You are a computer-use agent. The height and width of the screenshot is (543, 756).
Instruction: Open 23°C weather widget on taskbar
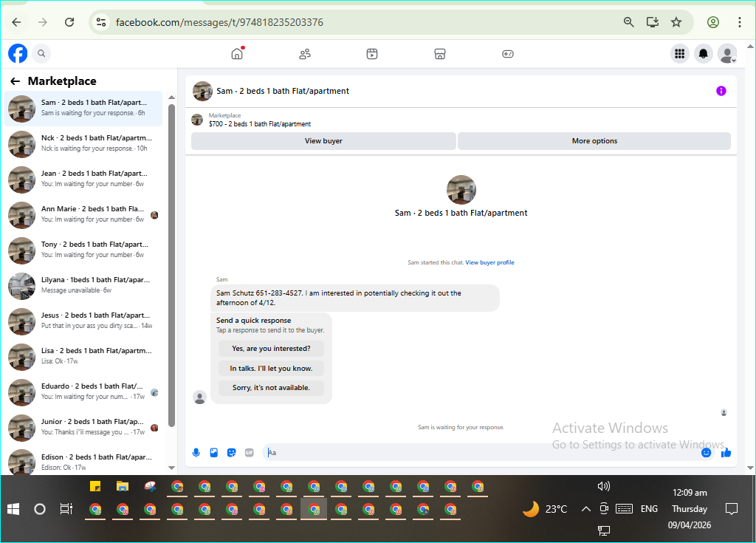coord(546,509)
